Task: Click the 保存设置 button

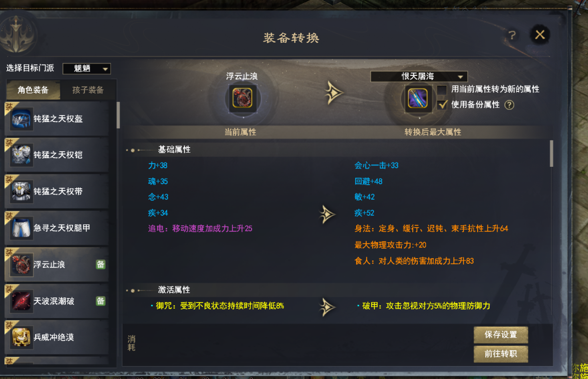Action: point(501,335)
